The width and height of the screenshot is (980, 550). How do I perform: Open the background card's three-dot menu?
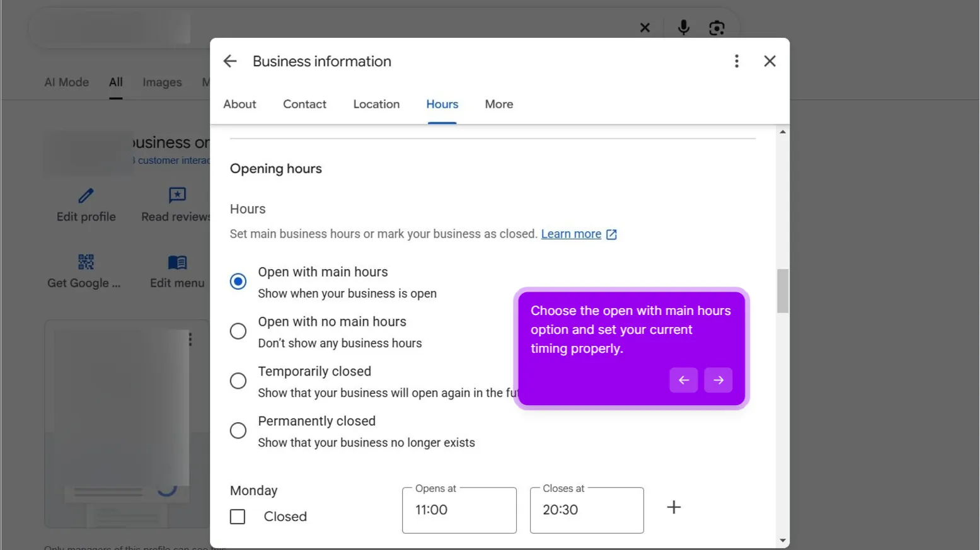point(190,339)
